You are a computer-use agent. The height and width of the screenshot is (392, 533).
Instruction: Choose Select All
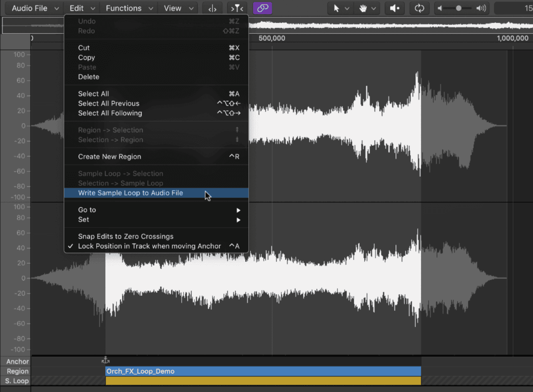coord(156,94)
